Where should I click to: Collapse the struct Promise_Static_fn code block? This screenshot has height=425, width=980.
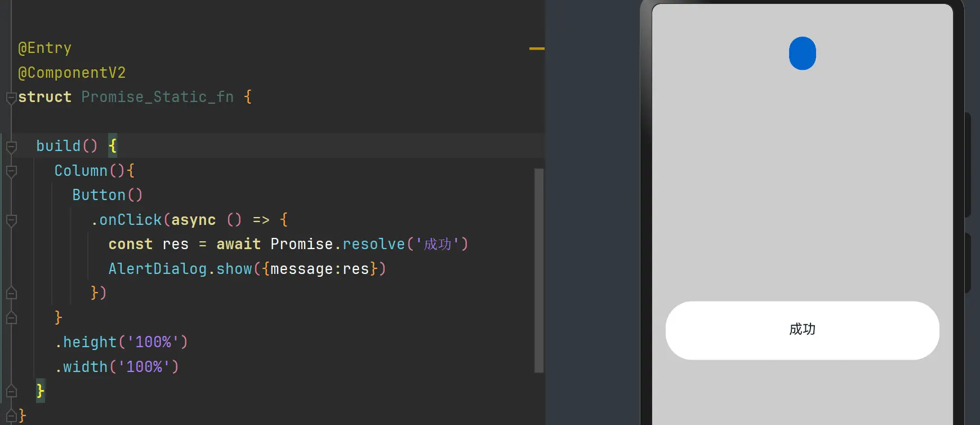point(11,98)
